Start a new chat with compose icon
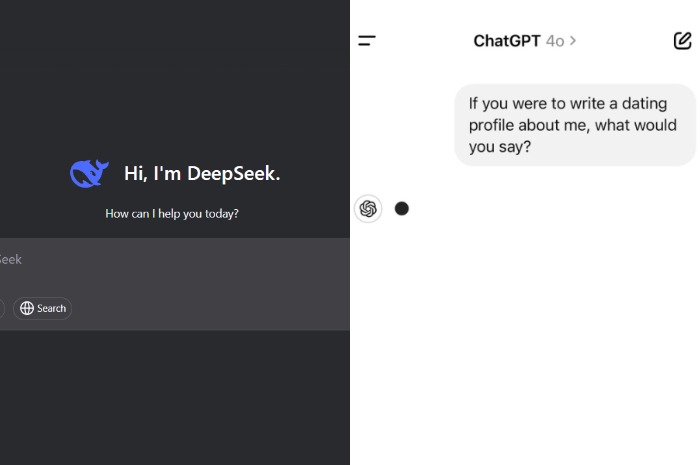700x465 pixels. coord(682,41)
